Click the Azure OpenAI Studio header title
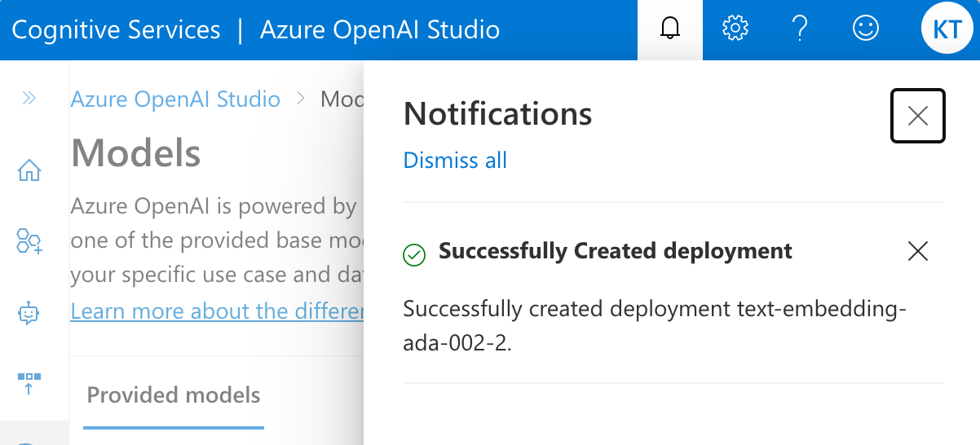 pos(380,30)
